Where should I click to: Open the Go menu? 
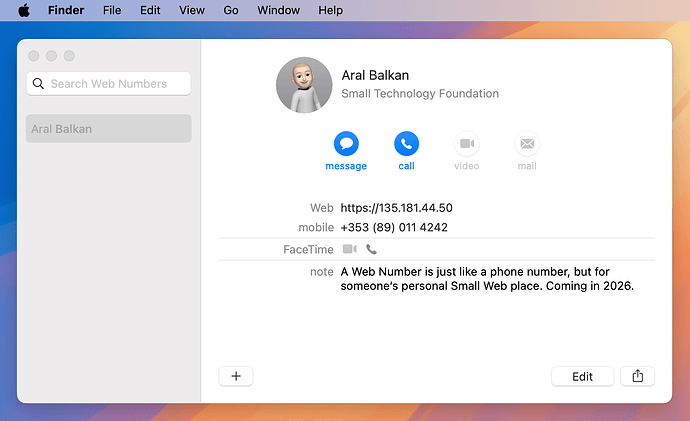pyautogui.click(x=231, y=10)
